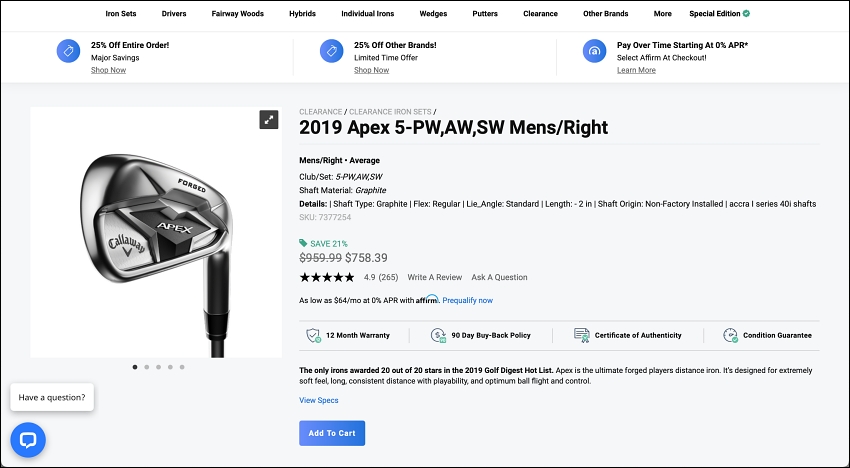Click the Certificate of Authenticity icon
Image resolution: width=850 pixels, height=468 pixels.
(x=582, y=336)
